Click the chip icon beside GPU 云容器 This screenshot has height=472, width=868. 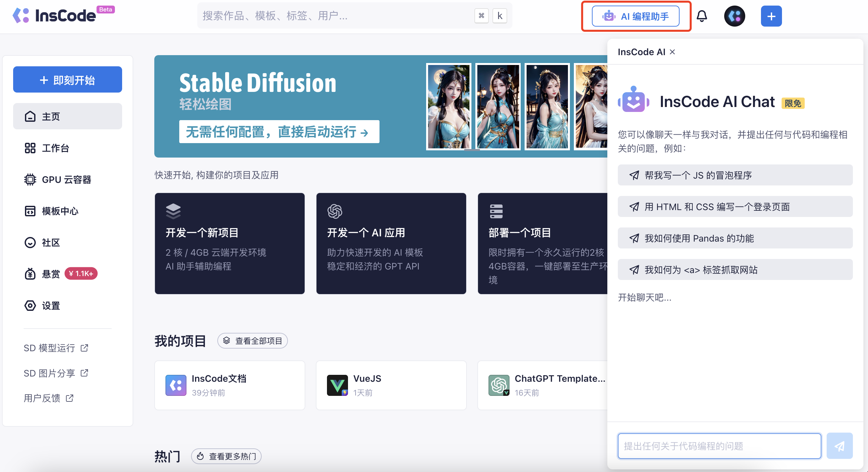tap(30, 180)
